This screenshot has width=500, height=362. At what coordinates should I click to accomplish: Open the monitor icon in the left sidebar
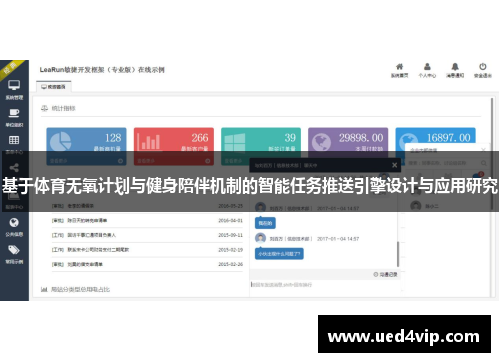14,85
